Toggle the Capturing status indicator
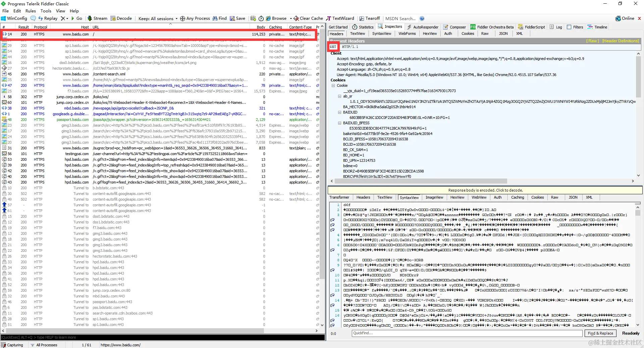The width and height of the screenshot is (644, 348). click(x=12, y=345)
